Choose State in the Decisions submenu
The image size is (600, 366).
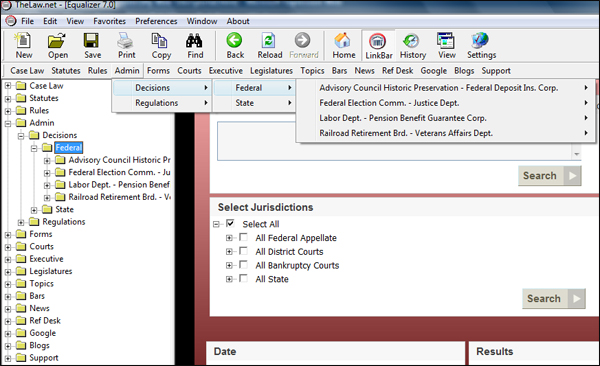(x=254, y=103)
